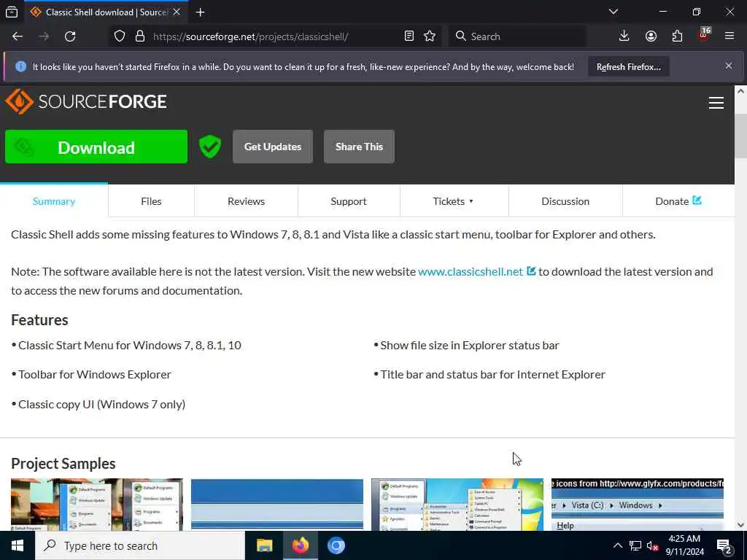Toggle reader view icon in address bar
The height and width of the screenshot is (560, 747).
coord(409,36)
